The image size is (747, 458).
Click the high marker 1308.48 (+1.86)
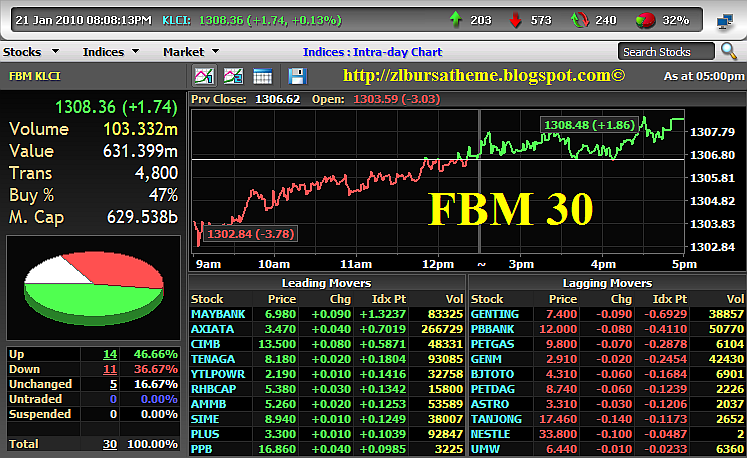click(x=589, y=125)
